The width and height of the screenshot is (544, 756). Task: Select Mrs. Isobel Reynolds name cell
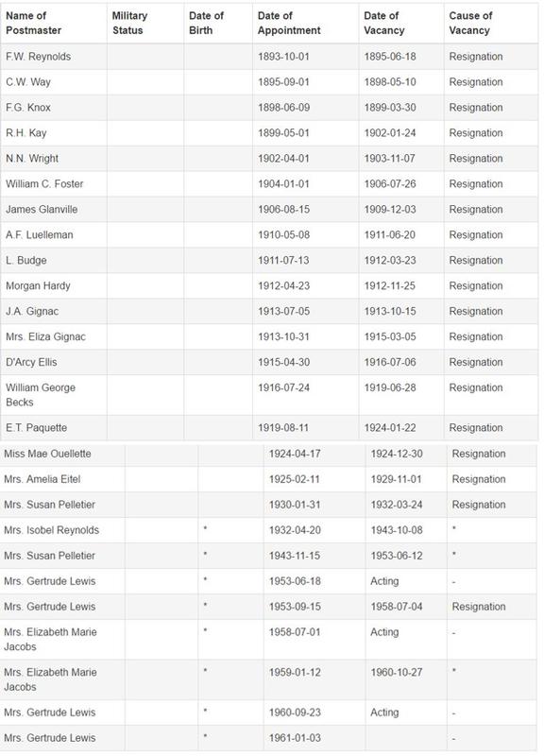coord(52,530)
